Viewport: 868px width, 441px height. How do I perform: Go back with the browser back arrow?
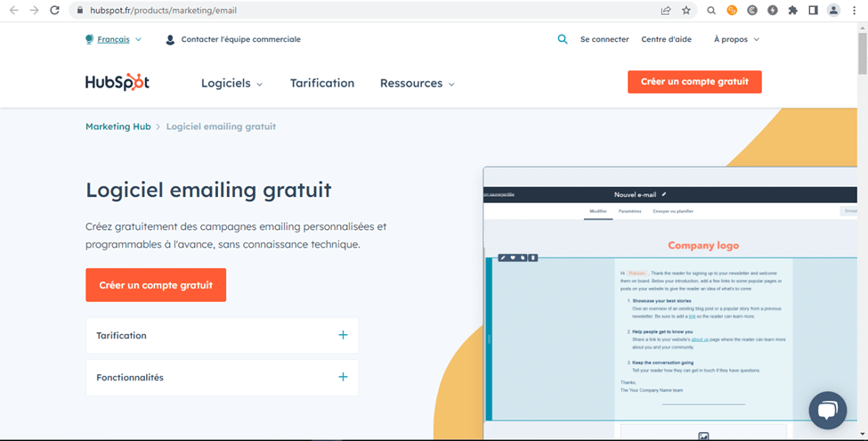point(14,11)
